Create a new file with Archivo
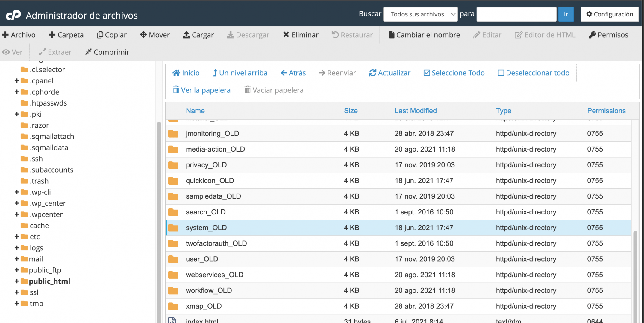This screenshot has width=644, height=323. coord(19,35)
